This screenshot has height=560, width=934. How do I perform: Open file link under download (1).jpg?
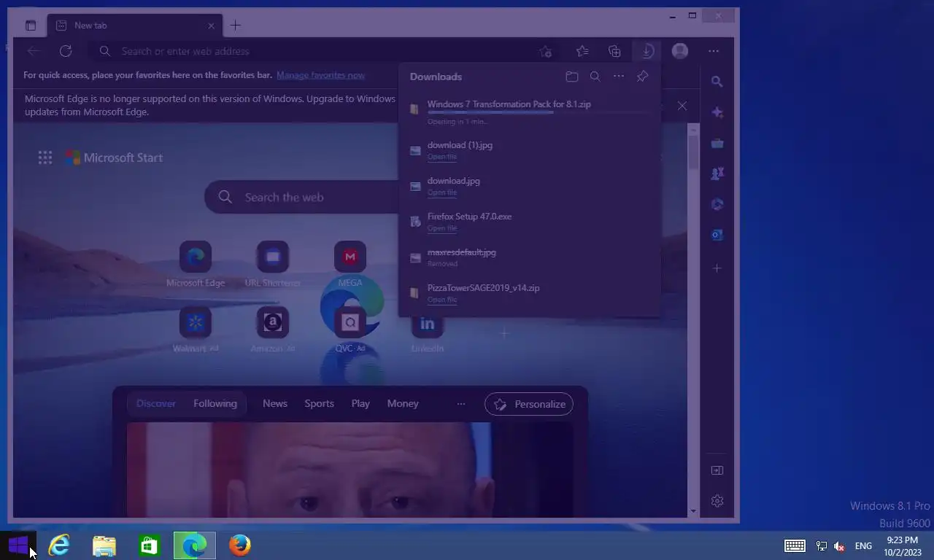442,157
